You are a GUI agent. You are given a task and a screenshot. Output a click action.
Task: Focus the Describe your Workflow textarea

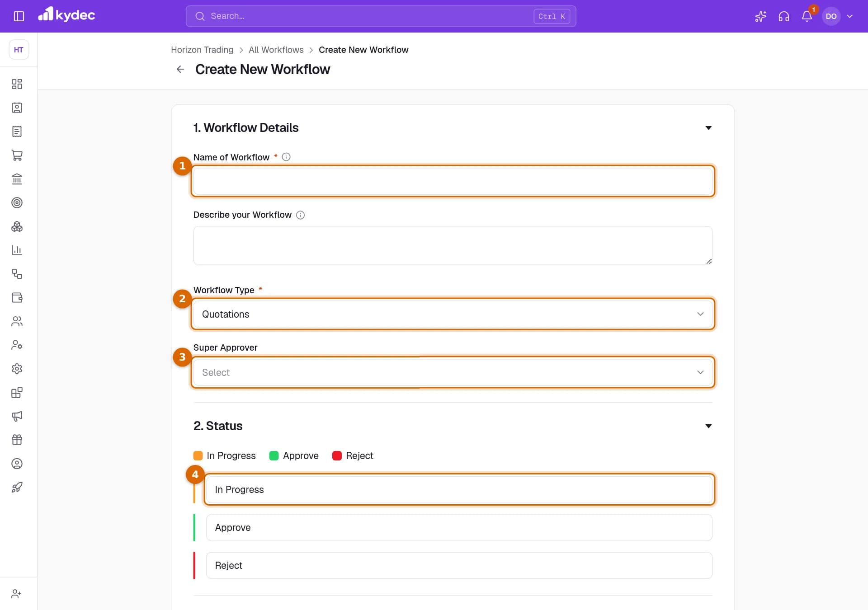[x=453, y=245]
